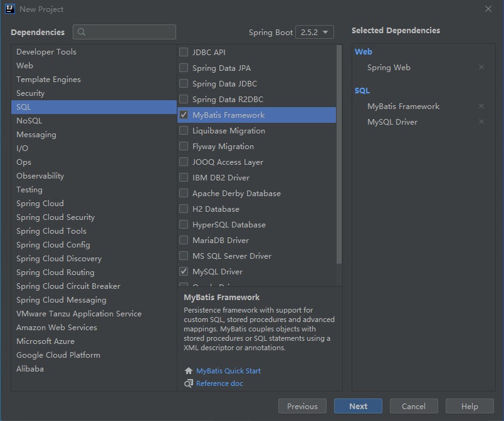The image size is (504, 421).
Task: Open the Spring Boot version dropdown
Action: (x=315, y=32)
